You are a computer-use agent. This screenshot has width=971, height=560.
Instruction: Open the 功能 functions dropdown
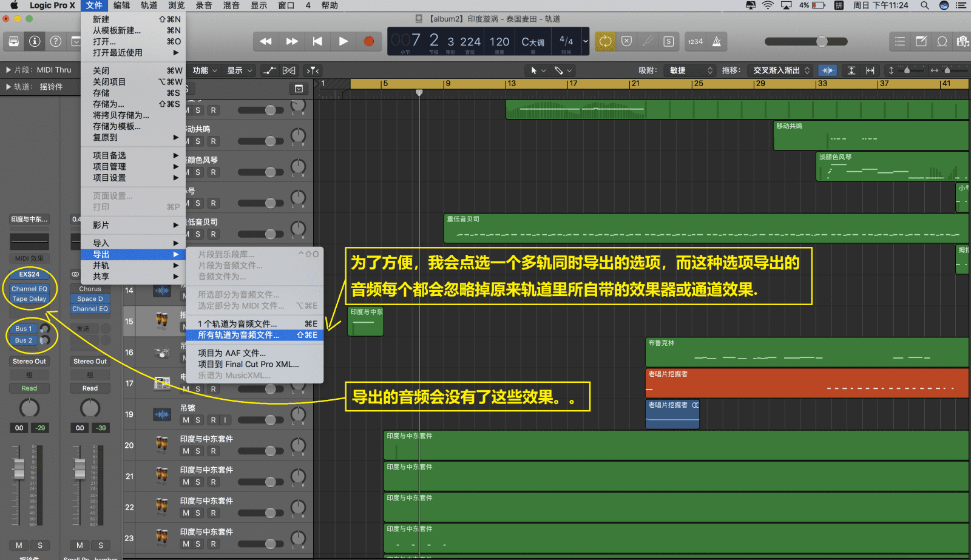tap(205, 70)
